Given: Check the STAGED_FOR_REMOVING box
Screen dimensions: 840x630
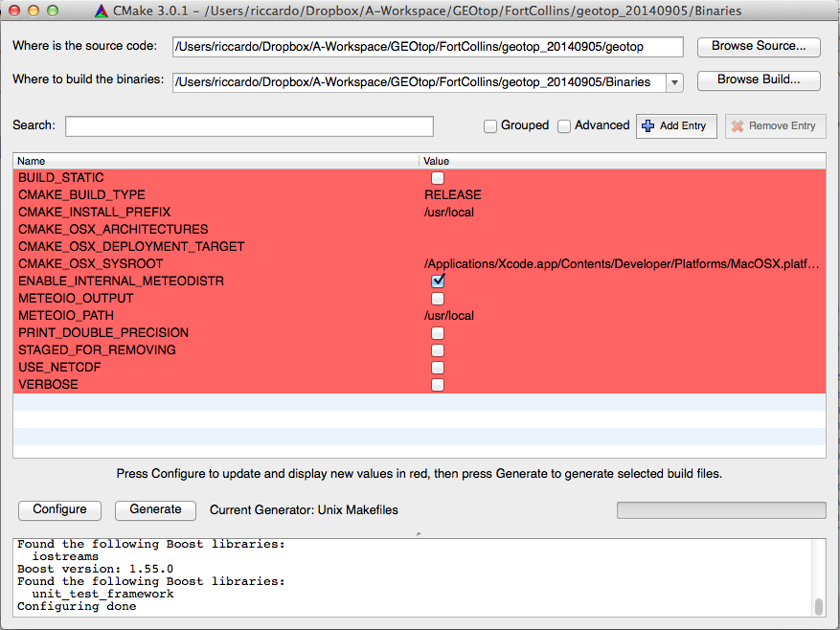Looking at the screenshot, I should (438, 349).
